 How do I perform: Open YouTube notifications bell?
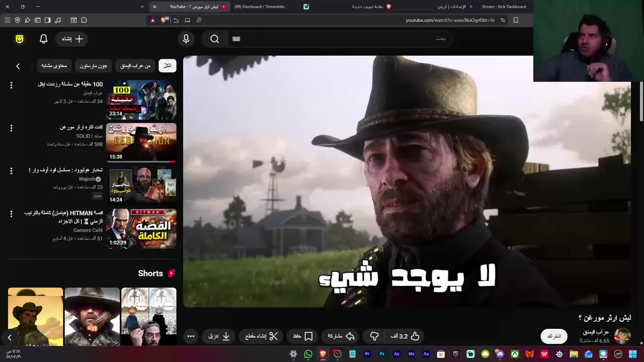tap(44, 39)
